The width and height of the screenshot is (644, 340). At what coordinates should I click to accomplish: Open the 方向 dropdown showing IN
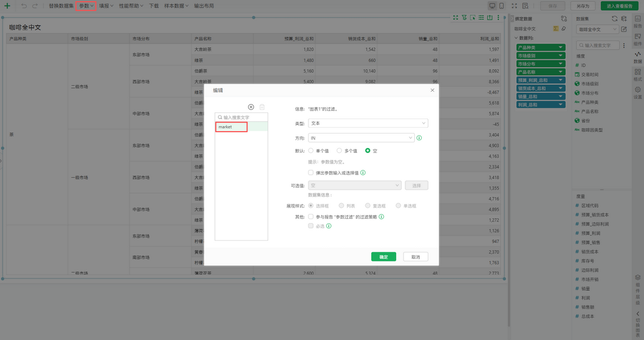pos(361,138)
